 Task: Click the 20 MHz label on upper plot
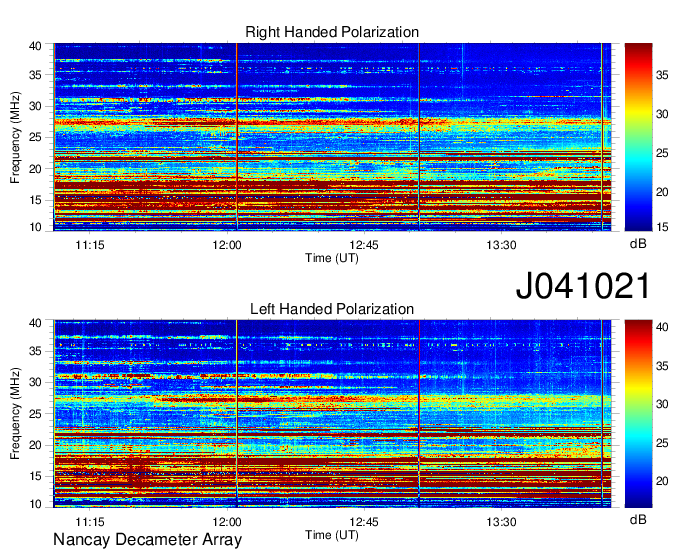pyautogui.click(x=36, y=169)
